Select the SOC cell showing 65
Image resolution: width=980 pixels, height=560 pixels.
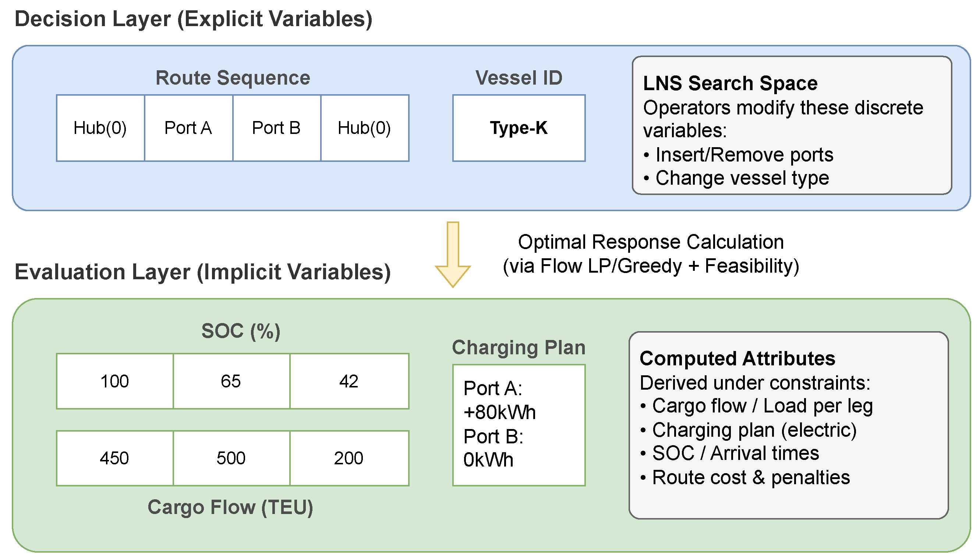pyautogui.click(x=231, y=381)
